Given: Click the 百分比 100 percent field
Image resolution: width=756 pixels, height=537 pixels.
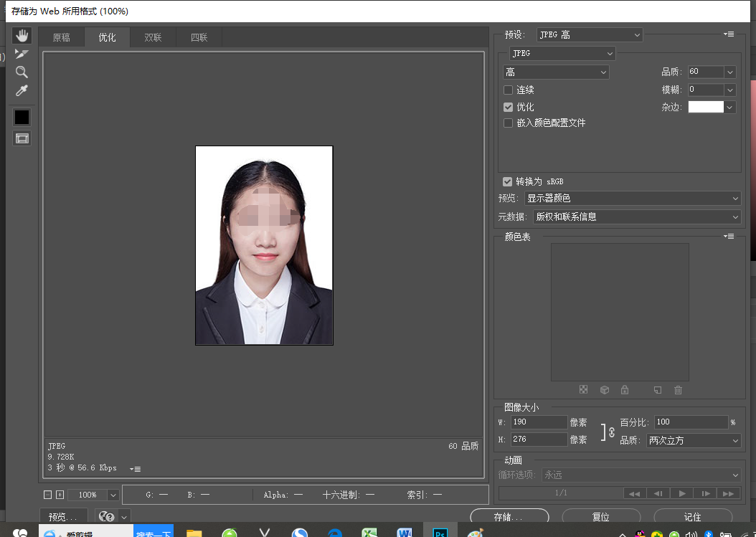Looking at the screenshot, I should 691,422.
